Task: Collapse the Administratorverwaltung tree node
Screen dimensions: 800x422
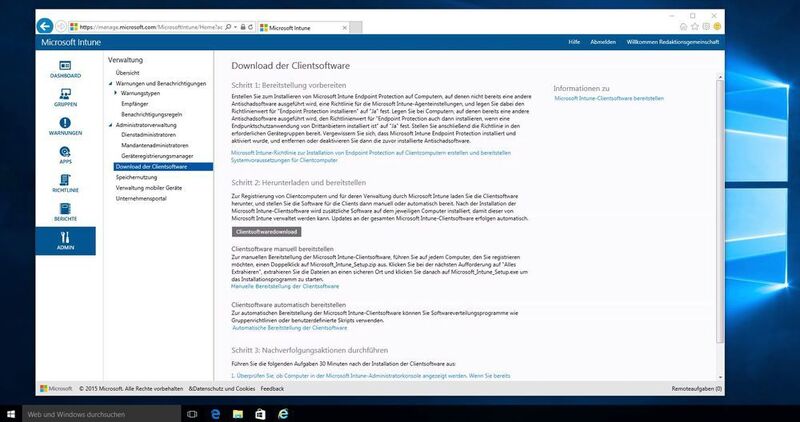Action: pos(111,125)
